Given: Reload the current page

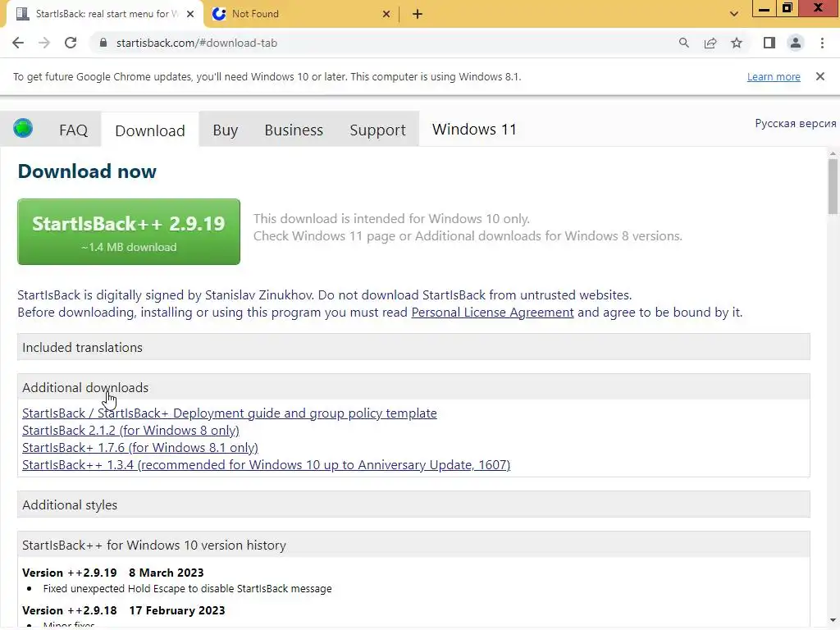Looking at the screenshot, I should [71, 43].
